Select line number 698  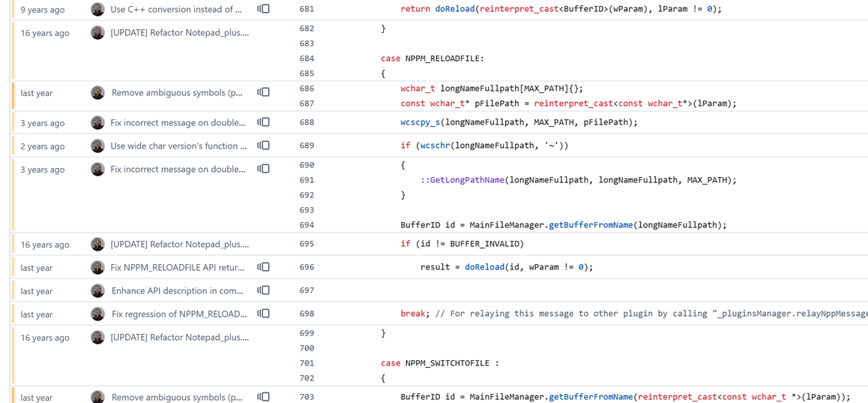pyautogui.click(x=306, y=314)
